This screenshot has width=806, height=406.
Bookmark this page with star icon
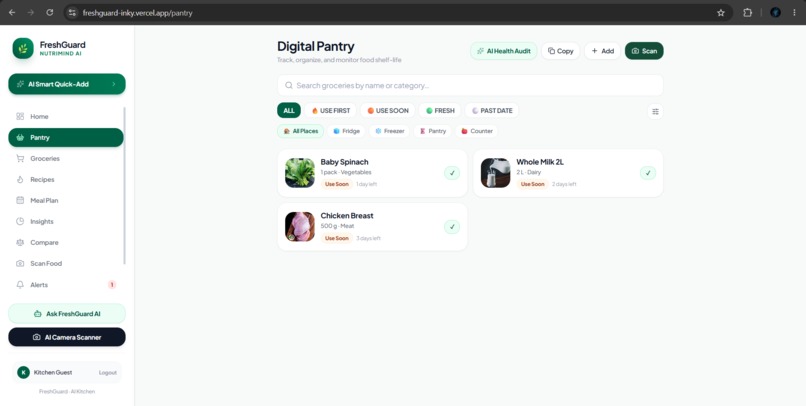pos(721,12)
